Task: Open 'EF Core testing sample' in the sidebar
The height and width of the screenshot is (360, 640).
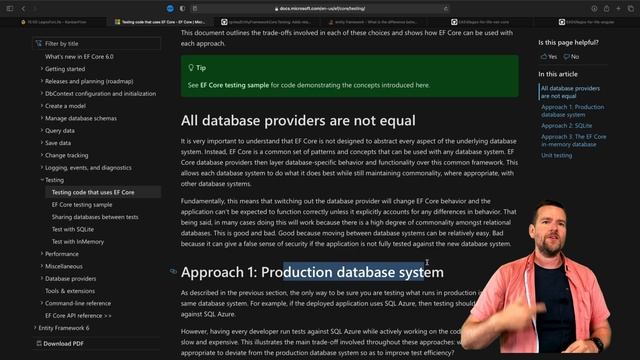Action: tap(82, 204)
